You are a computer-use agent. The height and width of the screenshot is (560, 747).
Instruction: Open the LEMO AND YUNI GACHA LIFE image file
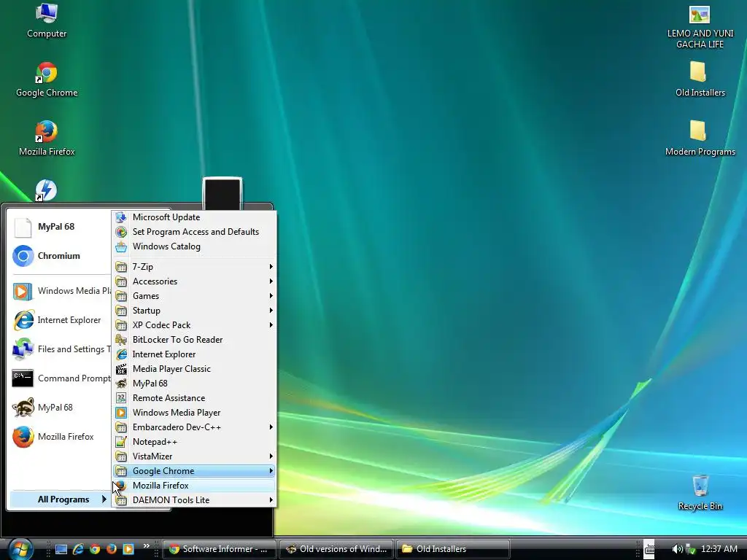click(700, 27)
